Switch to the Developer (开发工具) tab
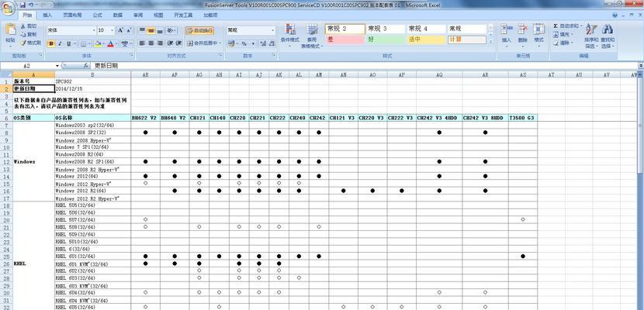This screenshot has width=644, height=310. point(183,15)
